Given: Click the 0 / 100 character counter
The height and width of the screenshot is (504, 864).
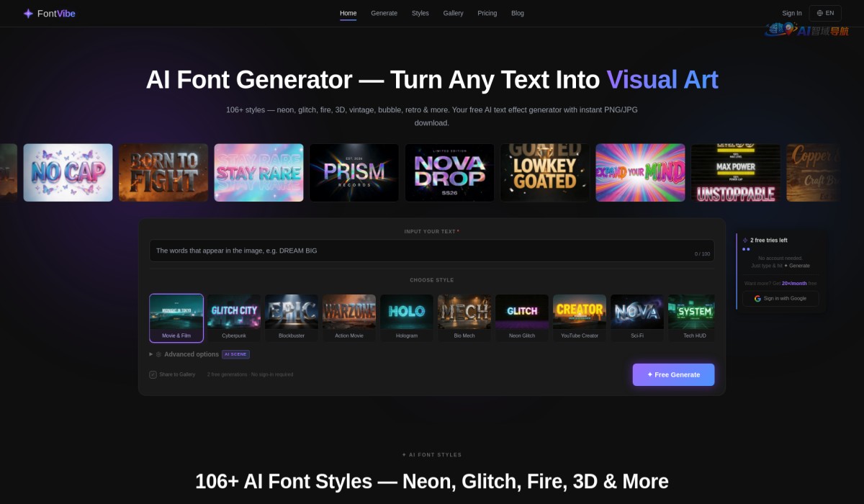Looking at the screenshot, I should (x=702, y=253).
